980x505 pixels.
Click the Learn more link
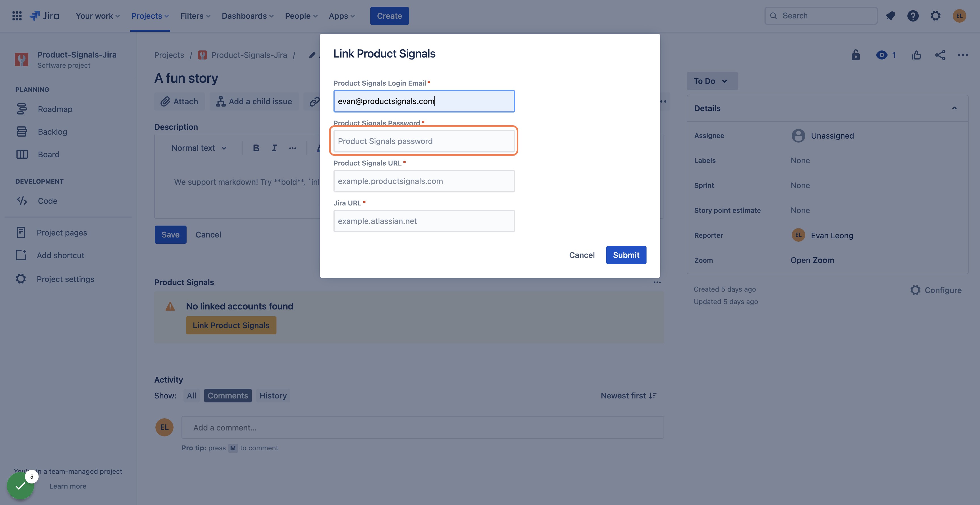click(x=68, y=486)
